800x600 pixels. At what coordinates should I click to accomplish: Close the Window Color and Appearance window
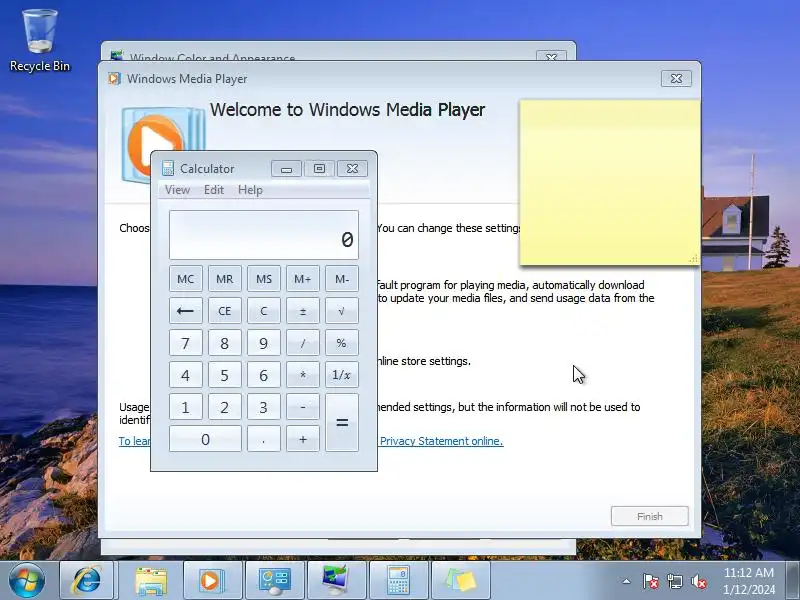point(551,56)
